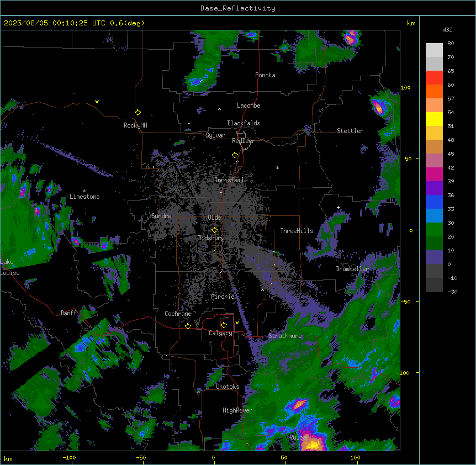Click the Lacombe town label
The height and width of the screenshot is (465, 476).
(x=248, y=105)
